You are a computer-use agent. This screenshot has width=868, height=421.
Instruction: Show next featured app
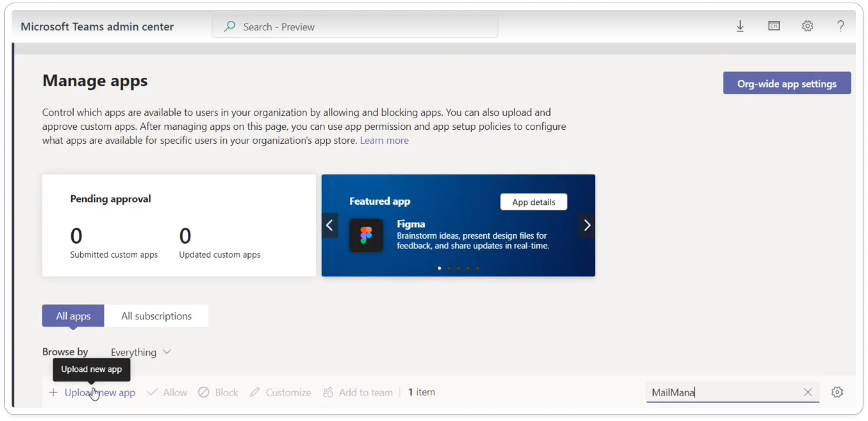click(587, 225)
